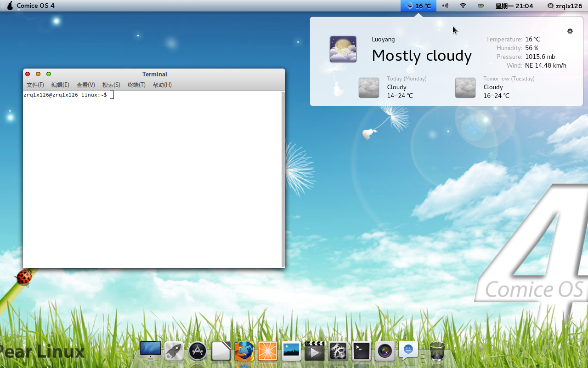Click the terminal icon in dock

[x=362, y=351]
